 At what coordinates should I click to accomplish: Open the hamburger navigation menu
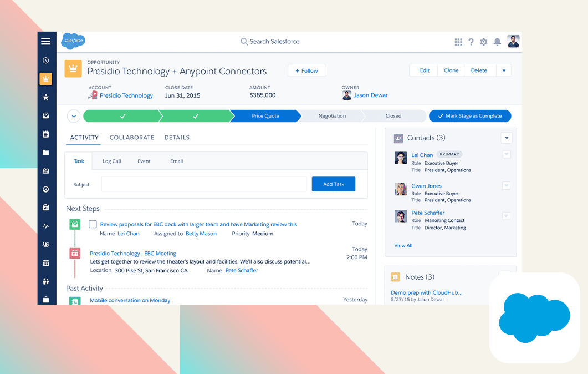tap(46, 41)
